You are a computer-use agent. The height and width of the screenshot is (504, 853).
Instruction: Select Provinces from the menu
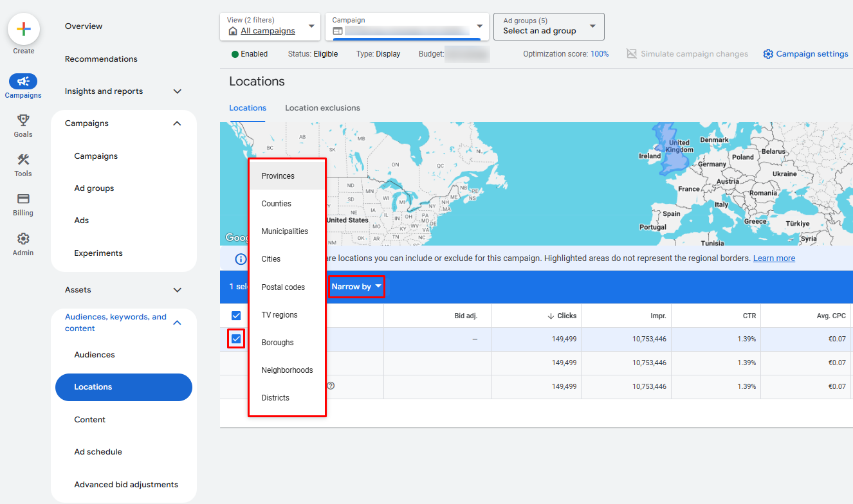(x=287, y=176)
